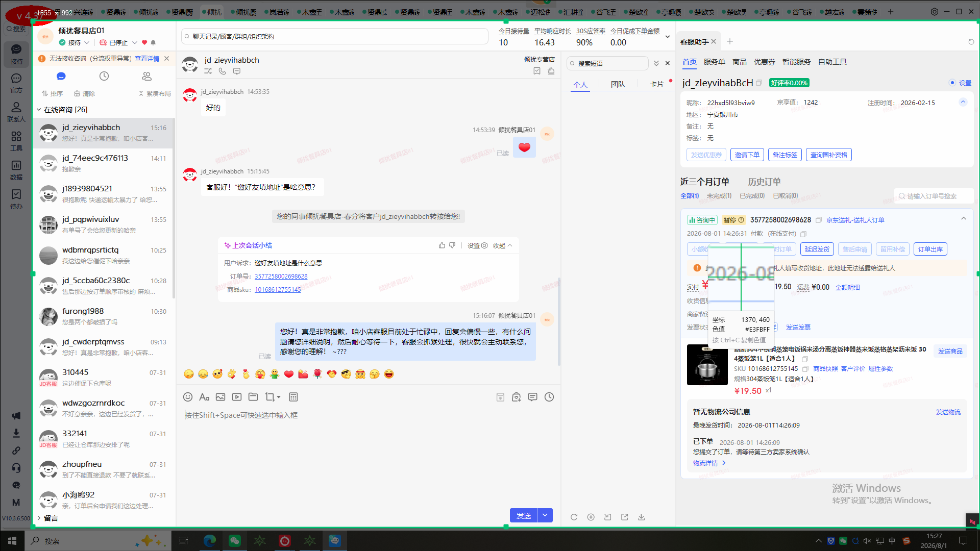Open the dropdown arrow beside 发送
The image size is (980, 551).
point(545,515)
